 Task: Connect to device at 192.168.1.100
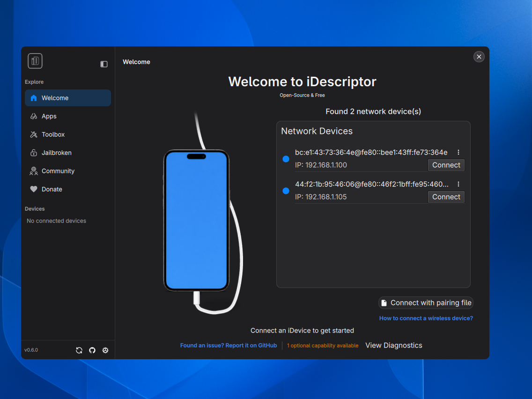[446, 165]
